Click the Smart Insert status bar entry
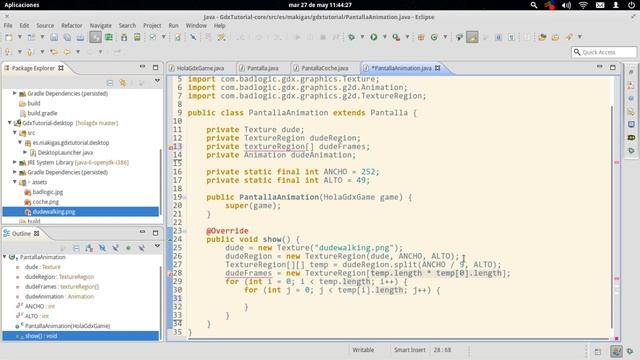Viewport: 640px width, 360px height. coord(409,350)
